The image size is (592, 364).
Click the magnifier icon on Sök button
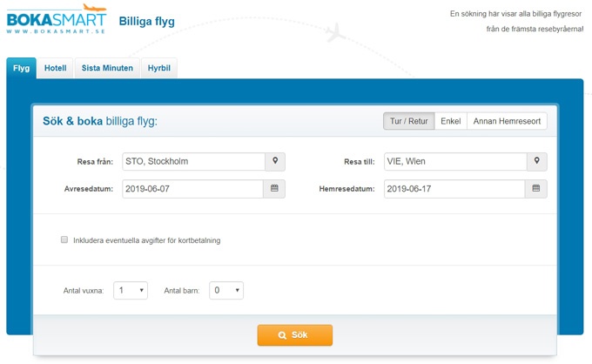point(282,335)
